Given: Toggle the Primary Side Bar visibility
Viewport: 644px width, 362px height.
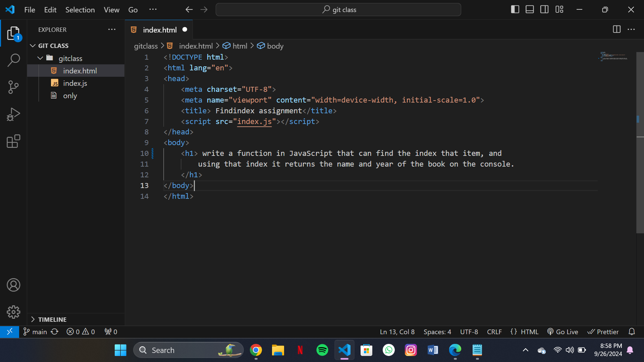Looking at the screenshot, I should point(515,9).
